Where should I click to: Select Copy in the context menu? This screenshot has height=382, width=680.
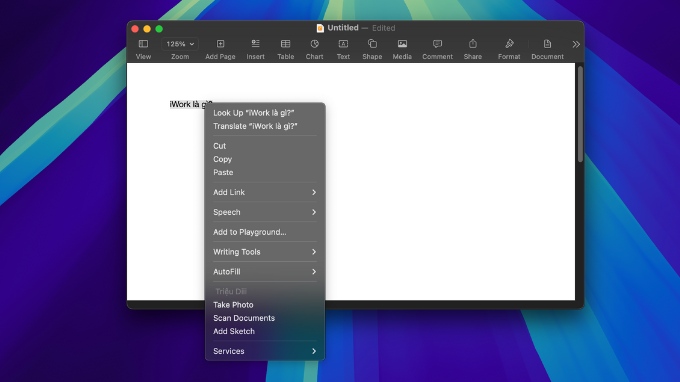coord(265,159)
